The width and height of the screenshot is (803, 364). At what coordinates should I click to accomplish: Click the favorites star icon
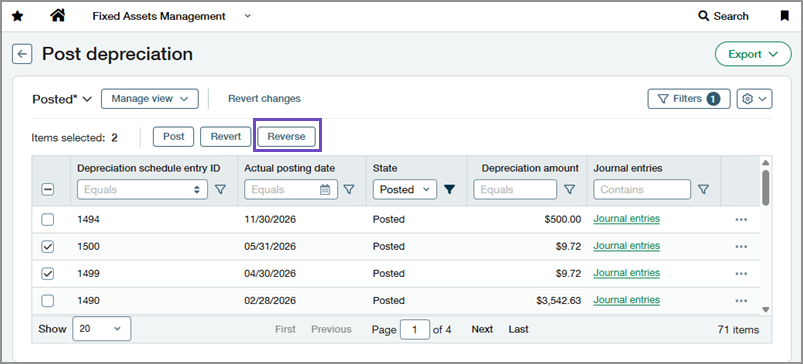pos(17,16)
